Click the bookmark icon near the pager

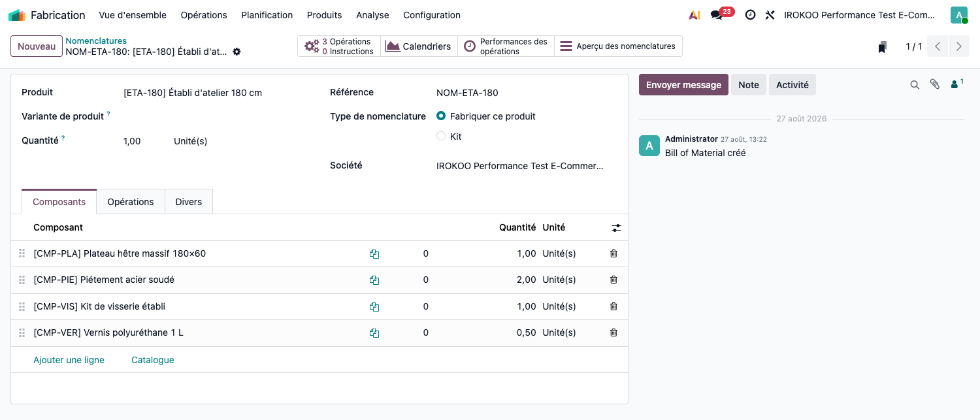883,46
